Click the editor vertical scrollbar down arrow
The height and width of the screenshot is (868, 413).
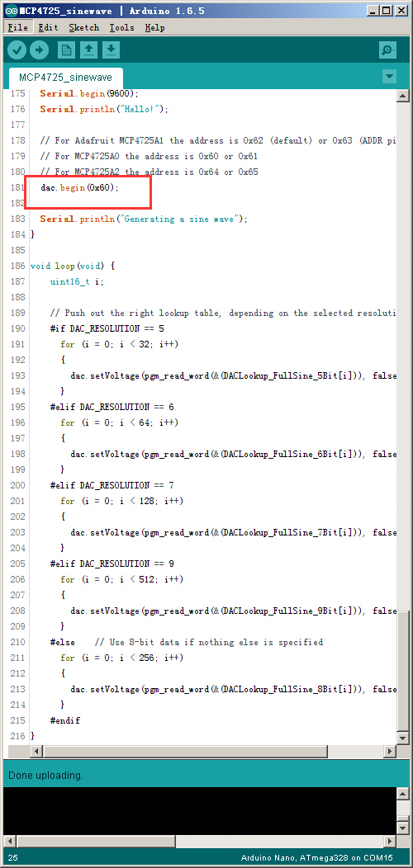click(403, 738)
